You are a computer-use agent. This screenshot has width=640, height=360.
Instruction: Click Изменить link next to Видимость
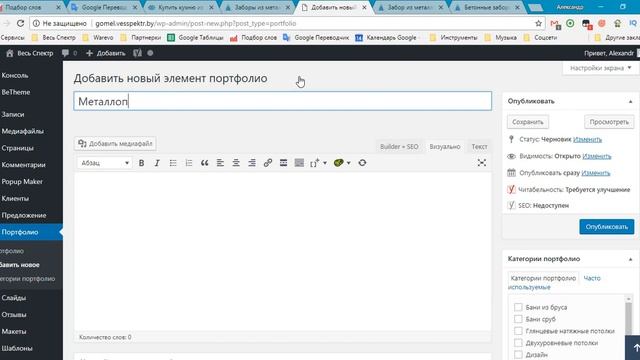point(597,156)
